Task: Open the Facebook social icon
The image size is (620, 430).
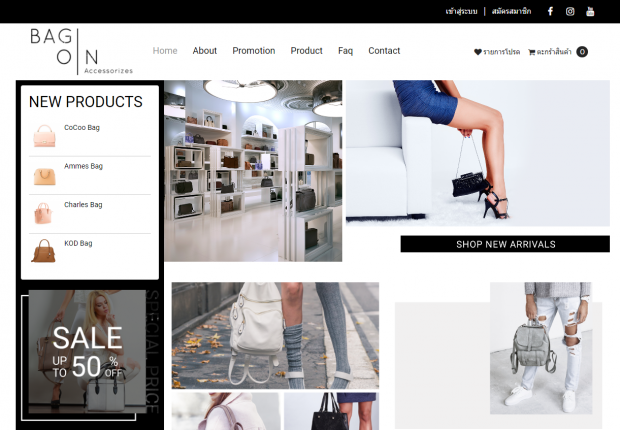Action: point(550,11)
